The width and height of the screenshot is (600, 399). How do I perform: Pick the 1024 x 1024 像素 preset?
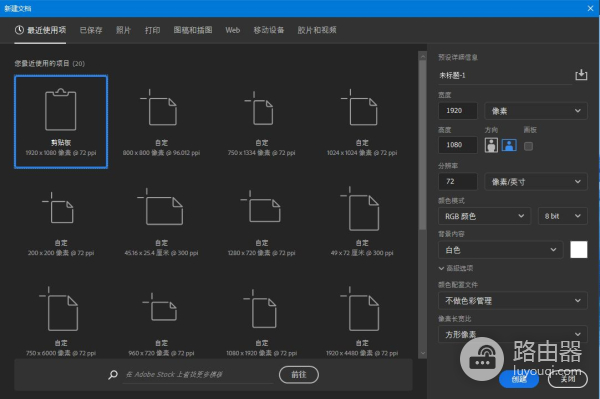pyautogui.click(x=362, y=122)
